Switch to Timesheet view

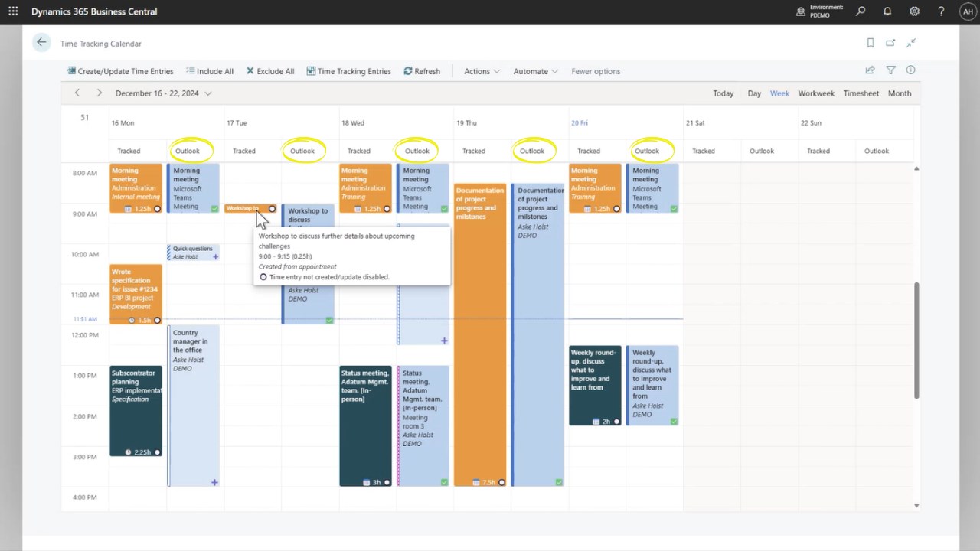(861, 93)
